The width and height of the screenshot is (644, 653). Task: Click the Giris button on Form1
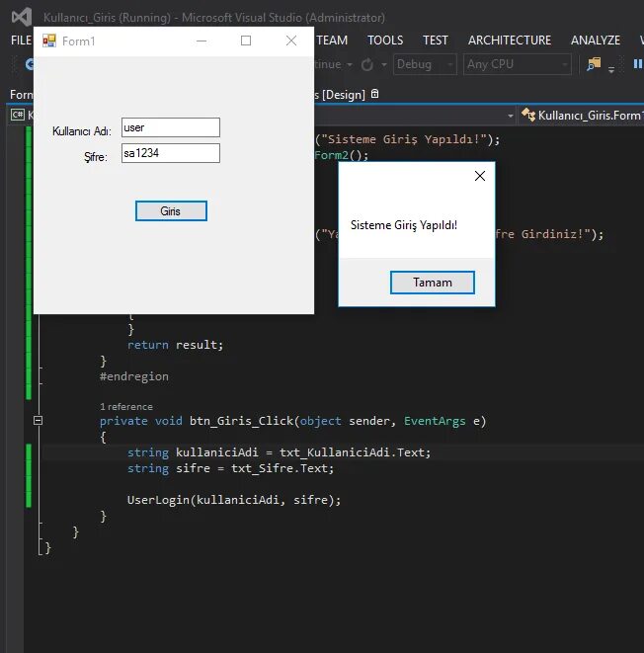coord(171,210)
